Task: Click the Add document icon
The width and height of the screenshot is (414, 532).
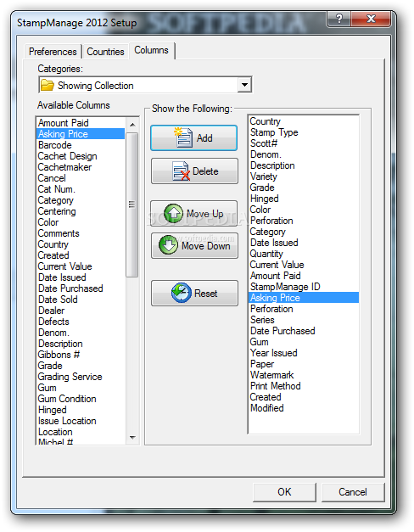Action: coord(183,137)
